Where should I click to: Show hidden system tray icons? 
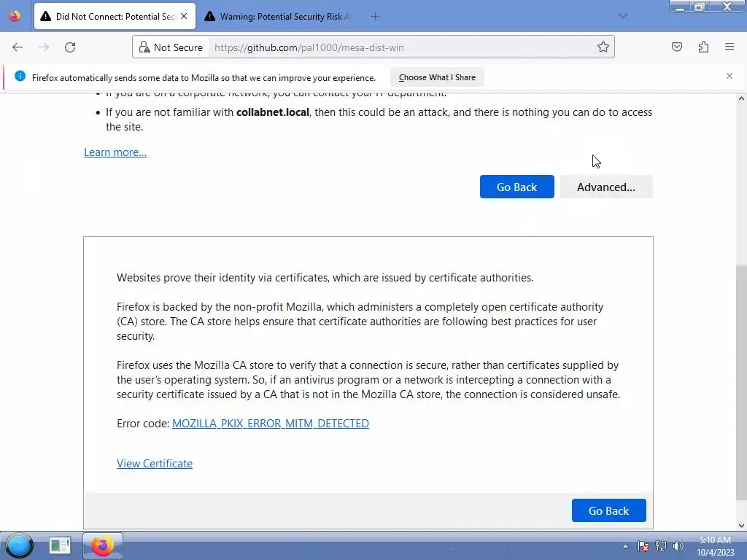coord(625,547)
